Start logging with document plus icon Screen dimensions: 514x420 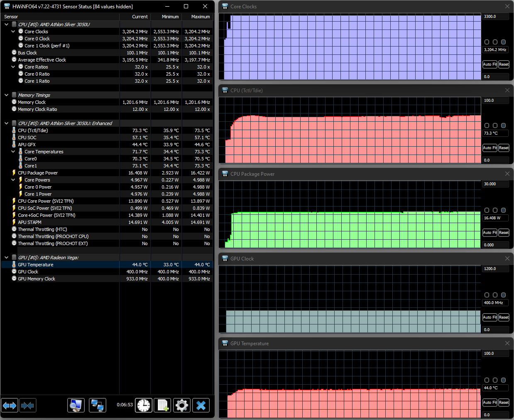pos(162,405)
